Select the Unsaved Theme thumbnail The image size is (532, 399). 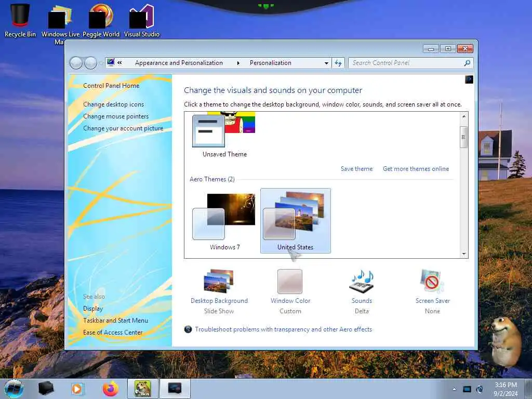pos(224,135)
